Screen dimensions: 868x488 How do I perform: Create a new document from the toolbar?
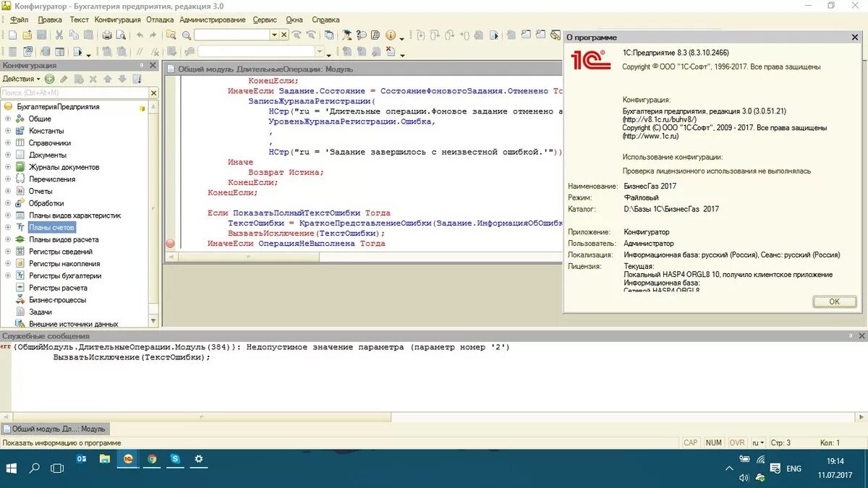(12, 35)
